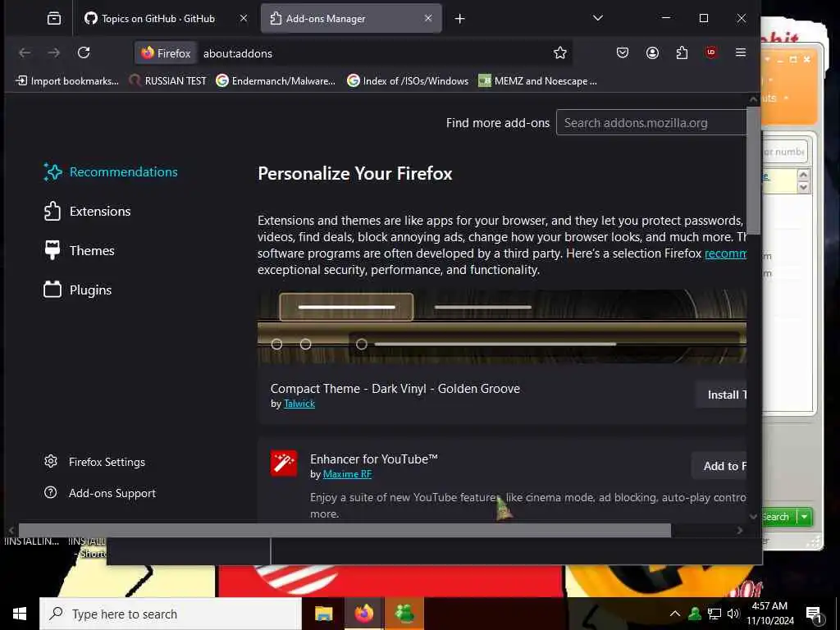
Task: Click the Dark Vinyl theme preview image
Action: [502, 326]
